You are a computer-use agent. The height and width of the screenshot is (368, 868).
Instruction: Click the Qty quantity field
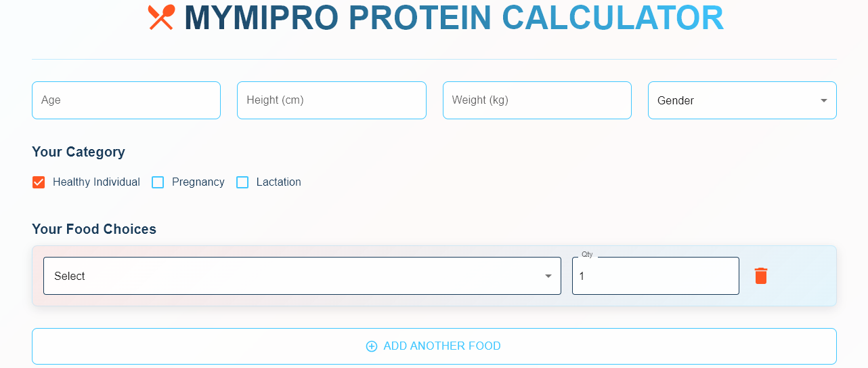[655, 277]
